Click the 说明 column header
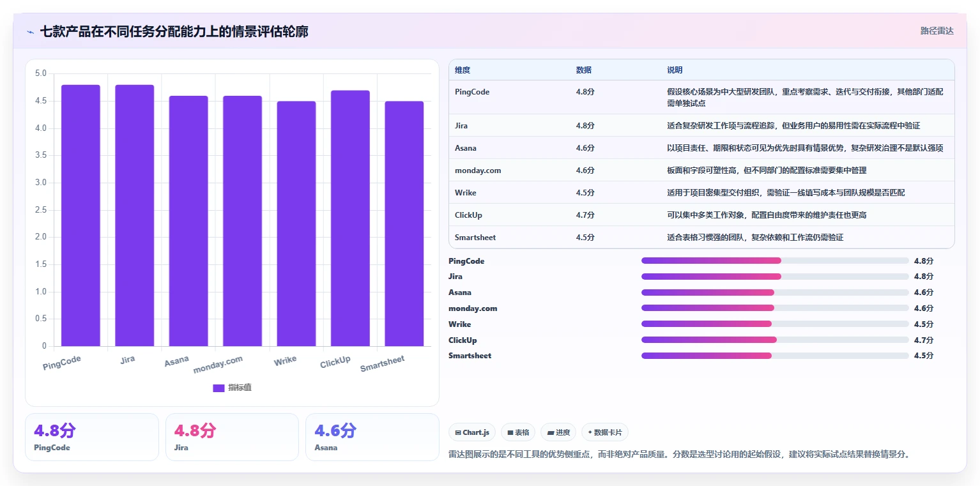 tap(675, 70)
